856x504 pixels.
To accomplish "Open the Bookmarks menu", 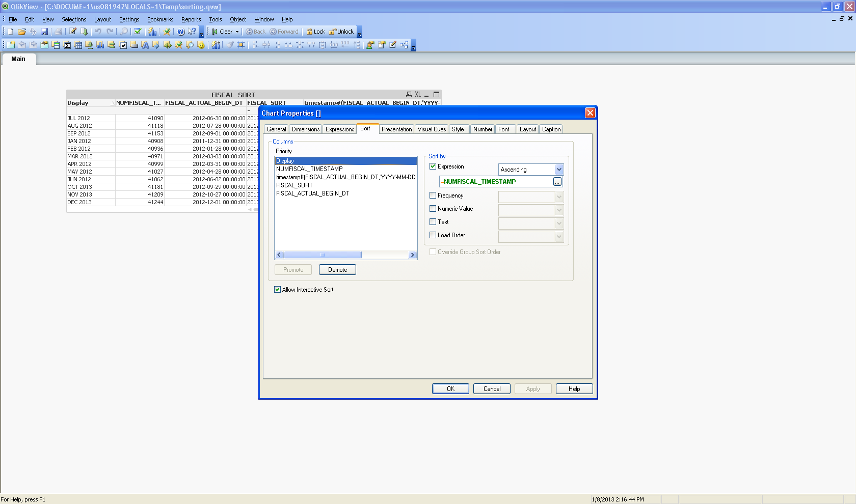I will pyautogui.click(x=160, y=19).
